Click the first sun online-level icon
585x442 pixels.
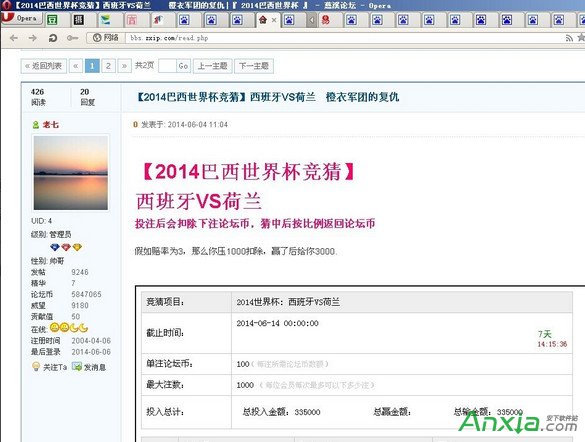tap(54, 328)
